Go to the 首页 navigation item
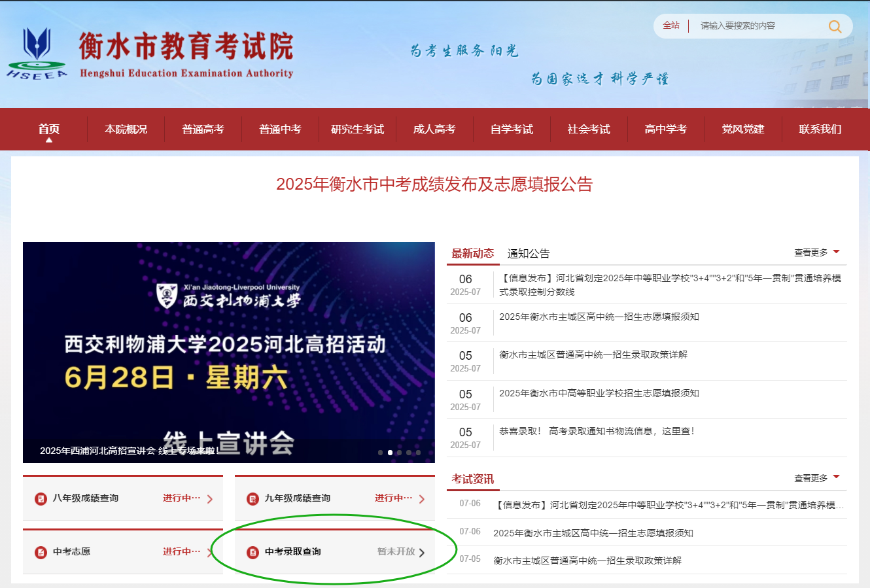Screen dimensions: 870x588 48,130
